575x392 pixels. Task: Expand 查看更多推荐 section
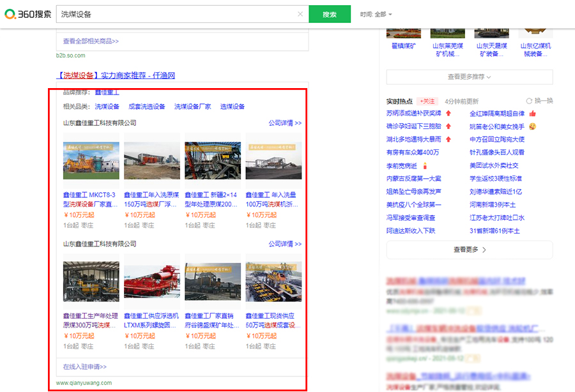tap(470, 77)
